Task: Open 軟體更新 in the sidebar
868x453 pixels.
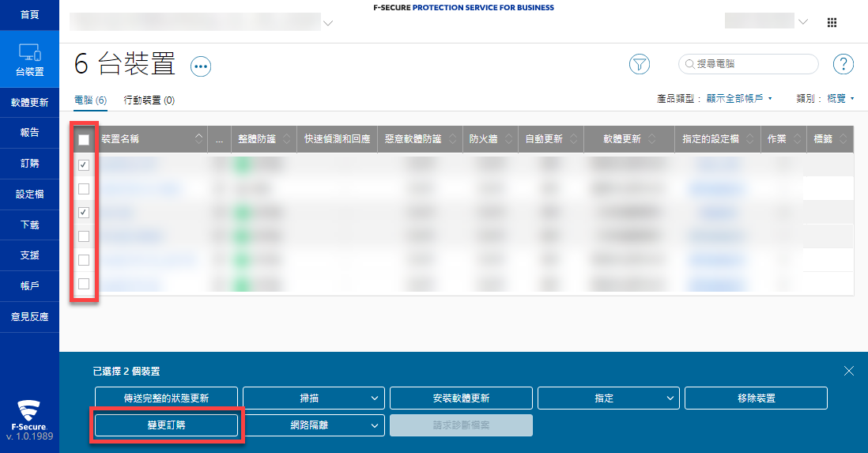Action: pyautogui.click(x=29, y=102)
